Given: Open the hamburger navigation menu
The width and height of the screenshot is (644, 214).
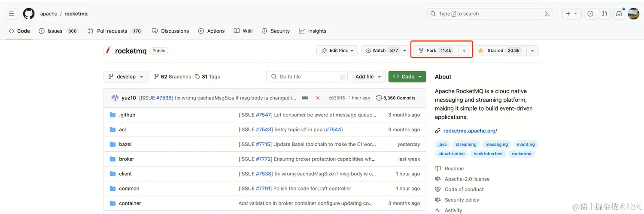Looking at the screenshot, I should [12, 14].
